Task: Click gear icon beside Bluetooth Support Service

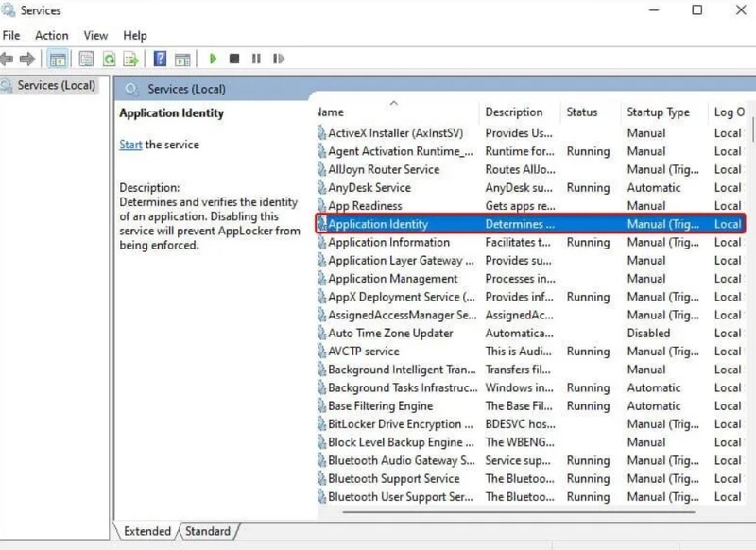Action: click(x=321, y=479)
